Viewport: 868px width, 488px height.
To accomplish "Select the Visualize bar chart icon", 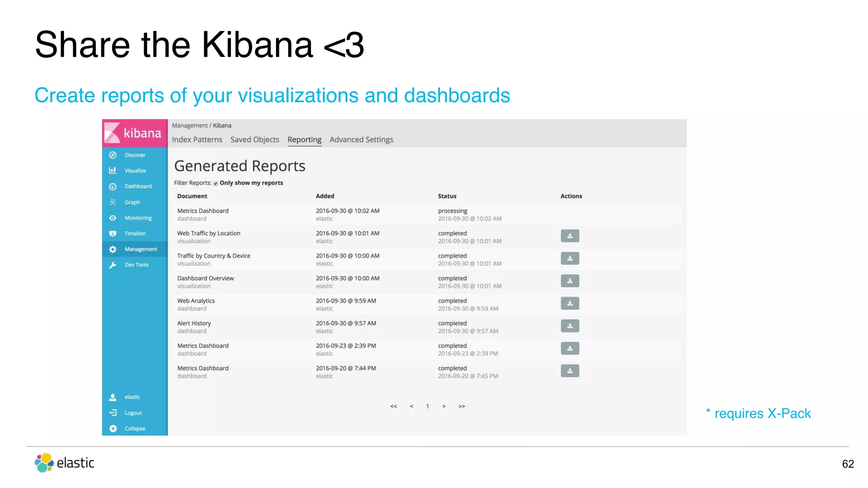I will point(113,170).
